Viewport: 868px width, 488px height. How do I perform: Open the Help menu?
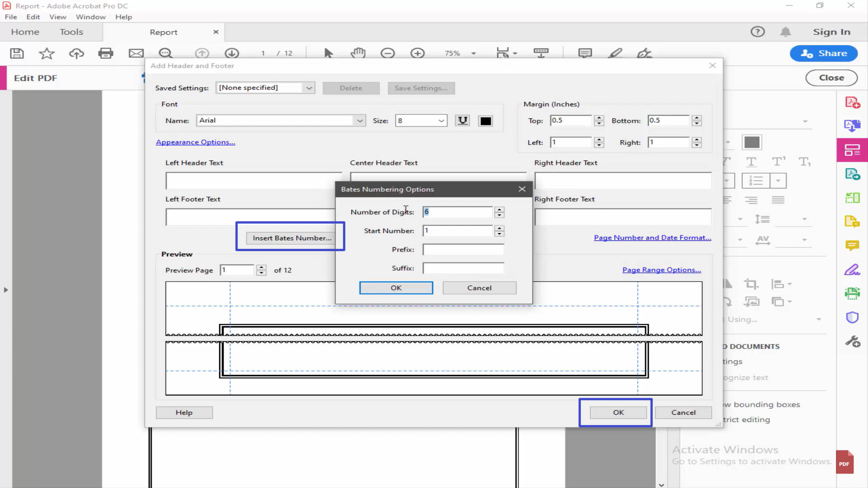click(x=123, y=17)
